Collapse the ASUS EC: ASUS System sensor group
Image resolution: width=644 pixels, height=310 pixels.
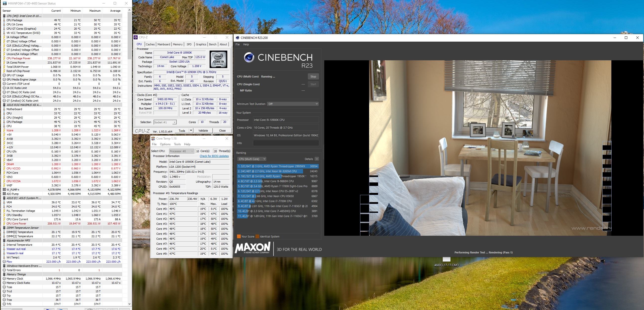[x=4, y=198]
